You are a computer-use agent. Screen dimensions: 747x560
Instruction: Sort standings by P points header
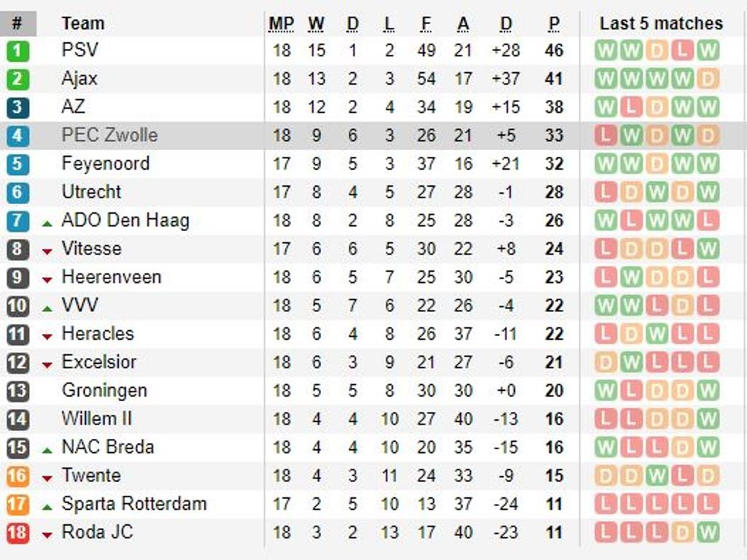554,24
